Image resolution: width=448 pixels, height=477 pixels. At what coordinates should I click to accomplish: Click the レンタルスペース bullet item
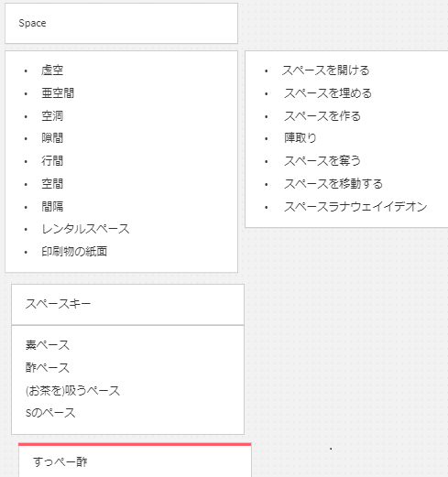[x=85, y=229]
